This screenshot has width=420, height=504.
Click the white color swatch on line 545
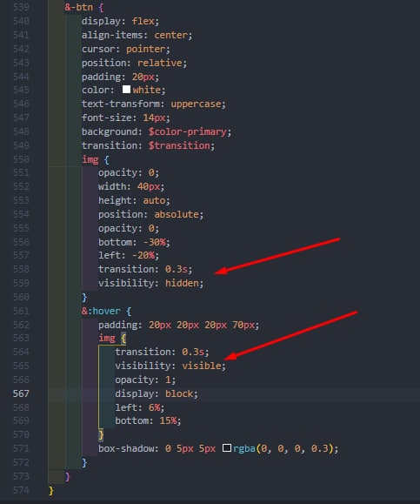pos(126,90)
